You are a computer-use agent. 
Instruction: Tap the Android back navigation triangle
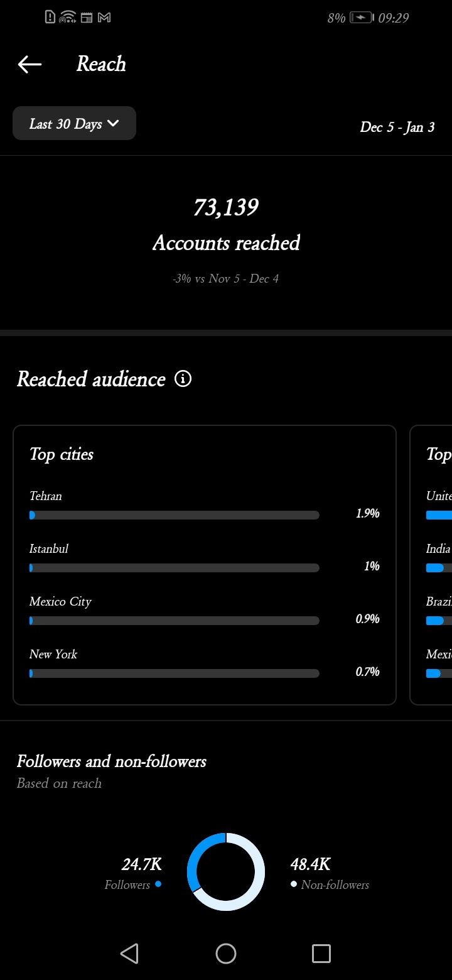(129, 954)
